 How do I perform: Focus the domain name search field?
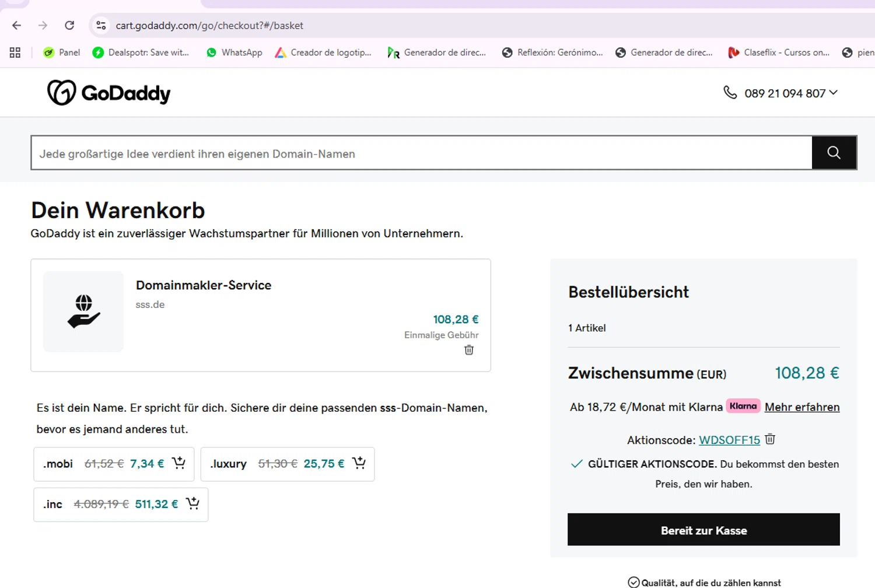click(x=421, y=153)
